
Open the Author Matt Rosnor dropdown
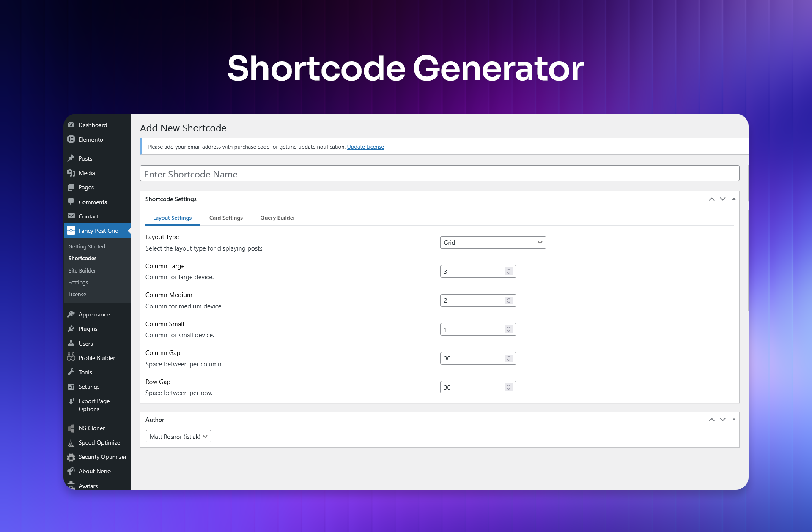click(x=178, y=437)
